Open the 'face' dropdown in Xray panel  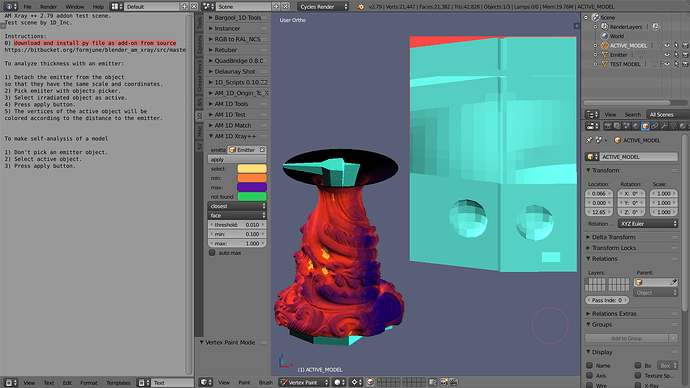(237, 215)
